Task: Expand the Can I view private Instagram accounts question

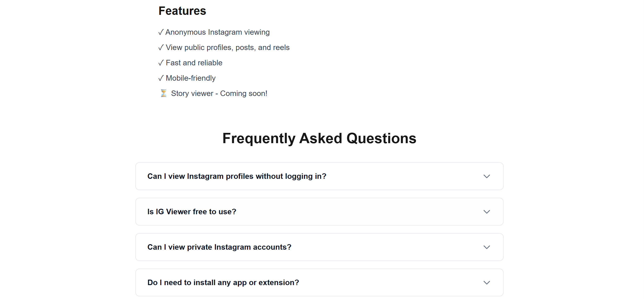Action: point(319,247)
